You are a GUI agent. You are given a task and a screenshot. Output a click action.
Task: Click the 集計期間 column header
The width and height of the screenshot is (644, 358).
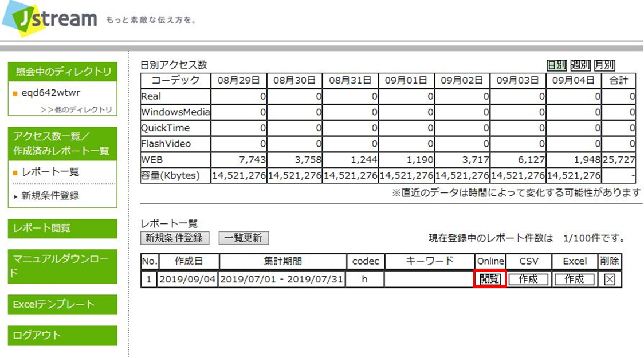coord(282,261)
